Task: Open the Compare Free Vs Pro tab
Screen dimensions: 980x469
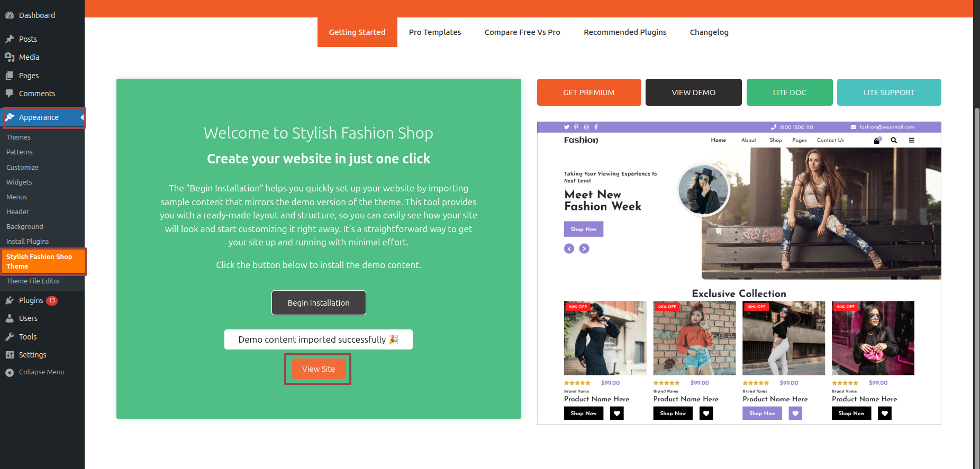Action: click(x=522, y=32)
